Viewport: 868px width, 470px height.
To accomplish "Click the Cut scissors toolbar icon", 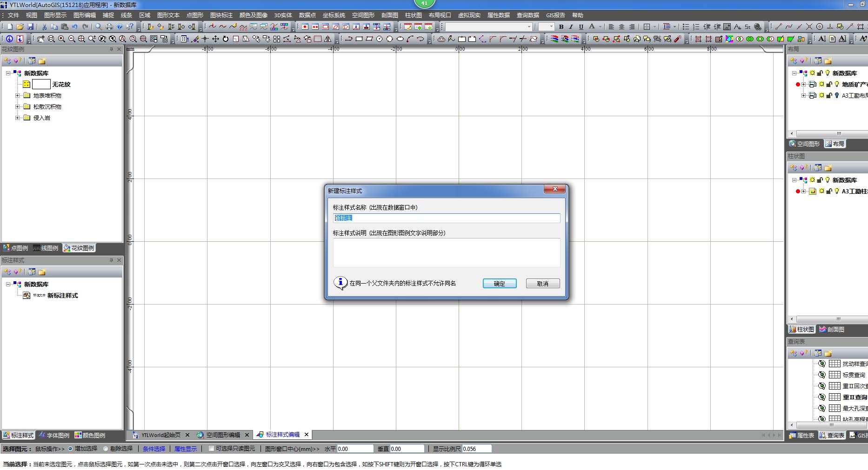I will (x=44, y=27).
